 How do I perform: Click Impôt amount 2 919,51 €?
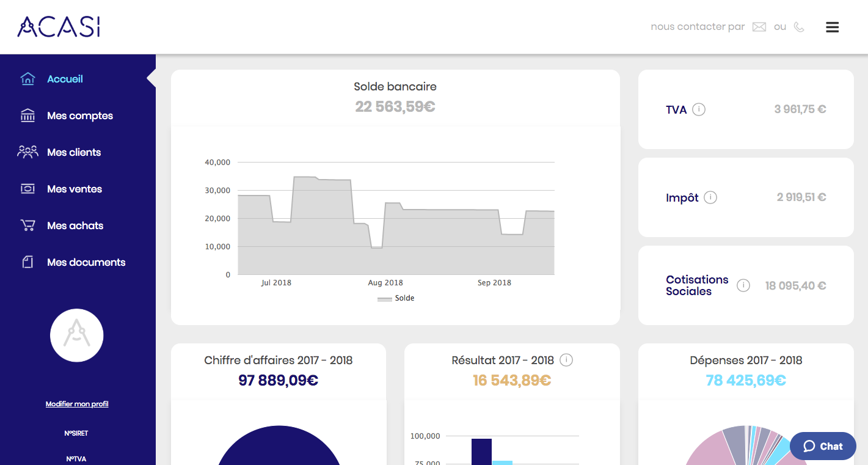801,197
